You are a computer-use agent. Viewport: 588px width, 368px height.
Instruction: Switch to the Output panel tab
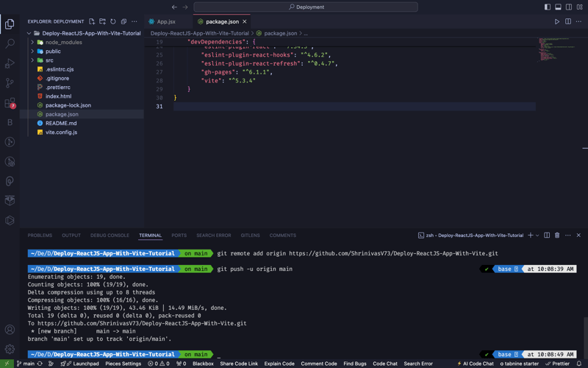(71, 235)
